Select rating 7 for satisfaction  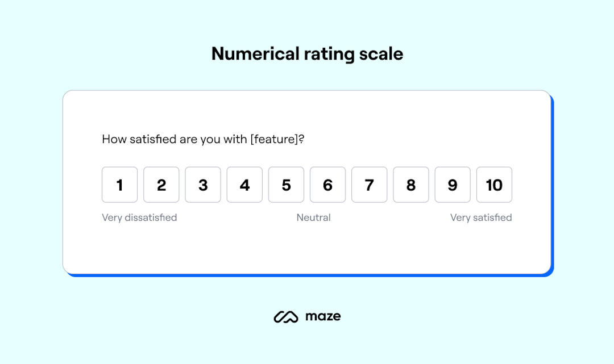pyautogui.click(x=369, y=185)
